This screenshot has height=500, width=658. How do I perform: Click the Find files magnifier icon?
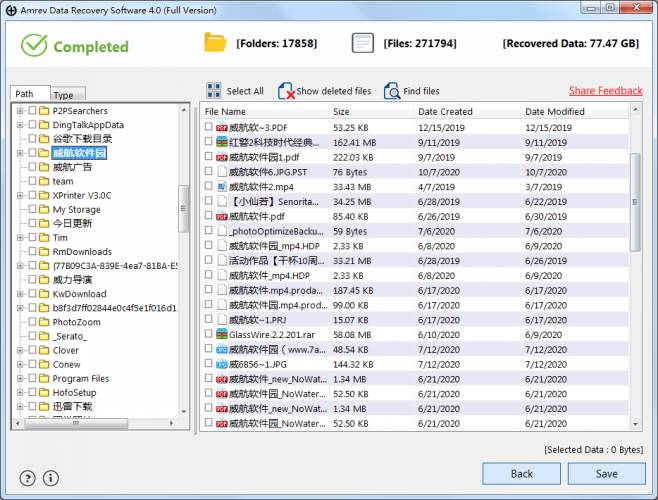pos(392,92)
